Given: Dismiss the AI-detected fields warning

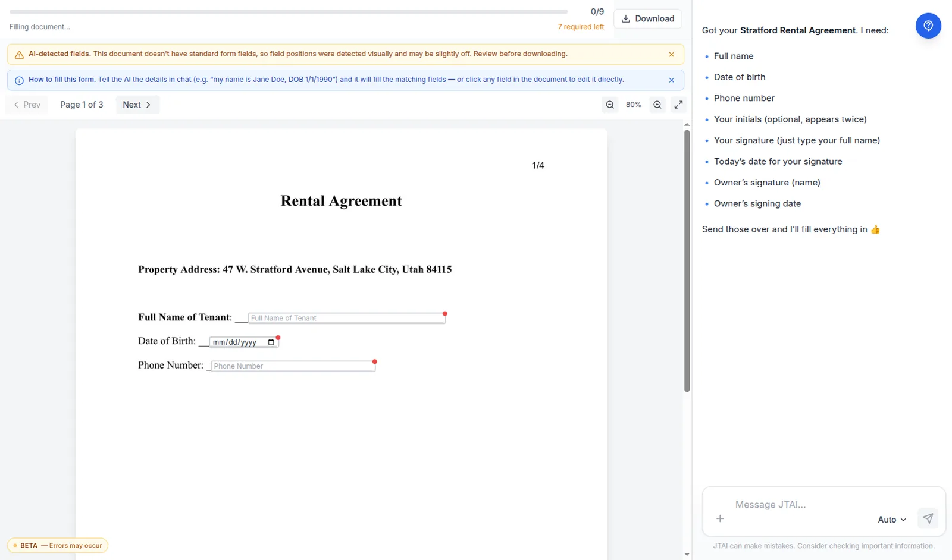Looking at the screenshot, I should pyautogui.click(x=671, y=55).
